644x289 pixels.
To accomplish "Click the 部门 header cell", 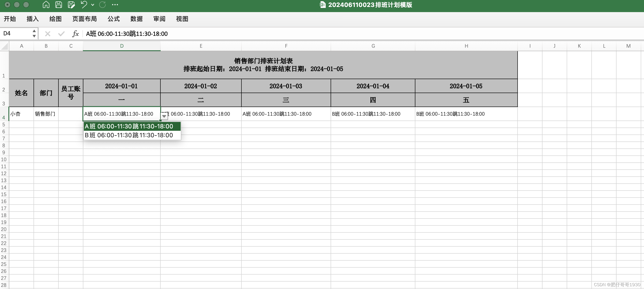I will (x=46, y=93).
